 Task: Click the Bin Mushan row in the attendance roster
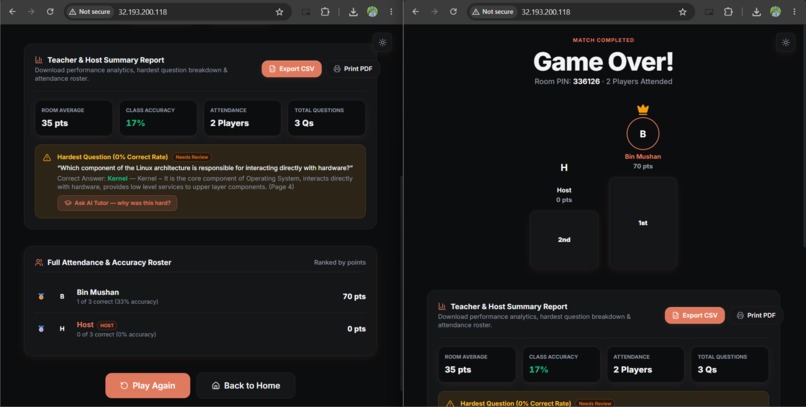coord(200,297)
